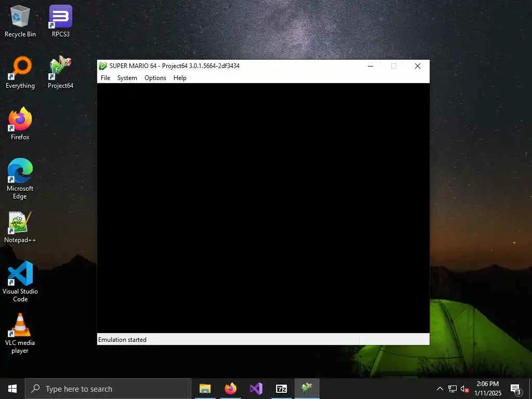Select the Notepad++ desktop shortcut
This screenshot has height=399, width=532.
pos(20,227)
